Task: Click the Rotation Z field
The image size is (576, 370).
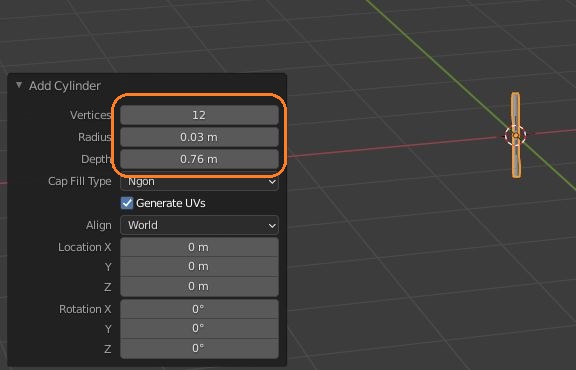Action: tap(199, 348)
